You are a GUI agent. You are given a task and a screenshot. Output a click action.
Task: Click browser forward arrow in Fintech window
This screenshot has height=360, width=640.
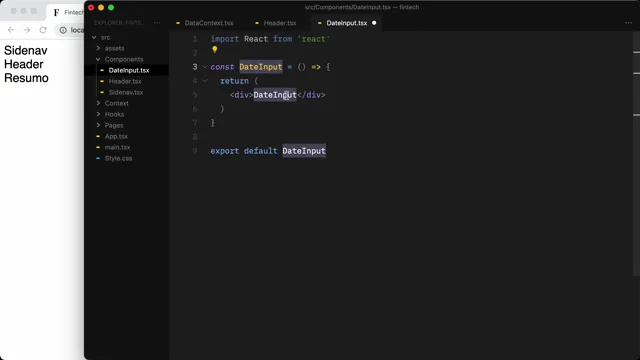tap(27, 30)
